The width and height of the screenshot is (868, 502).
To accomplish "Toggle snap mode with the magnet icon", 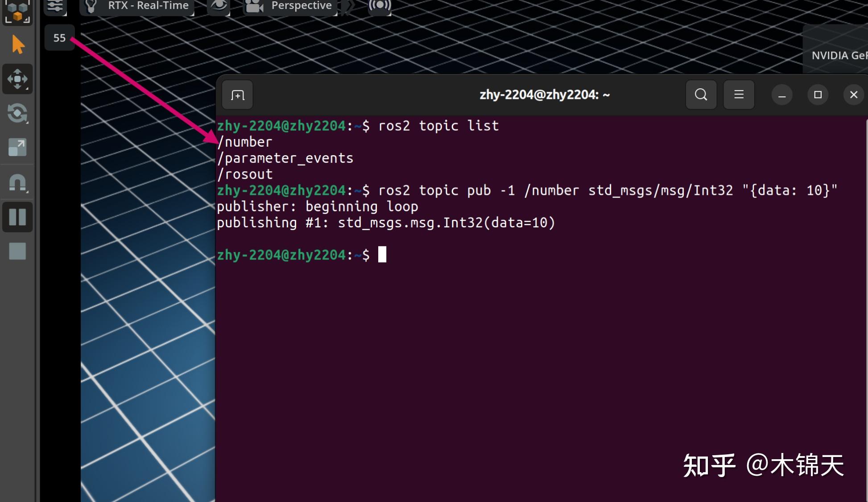I will point(18,183).
